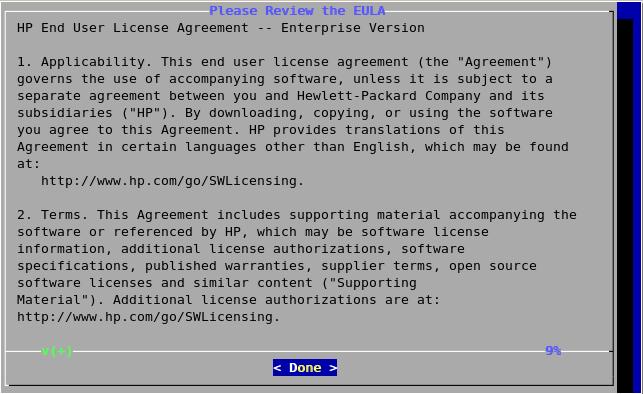Click the first http://www.hp.com/go/SWLicensing URL under 'at:'
The height and width of the screenshot is (394, 643).
point(173,181)
